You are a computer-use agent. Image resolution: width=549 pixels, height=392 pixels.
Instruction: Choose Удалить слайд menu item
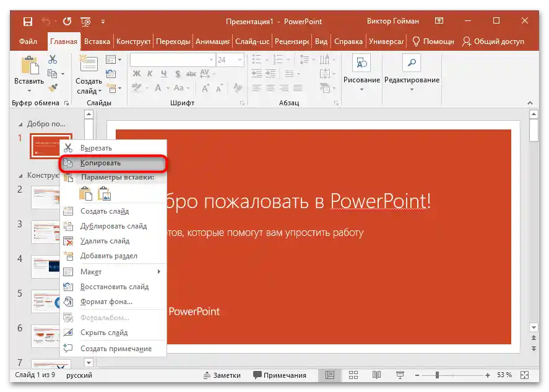click(x=113, y=241)
